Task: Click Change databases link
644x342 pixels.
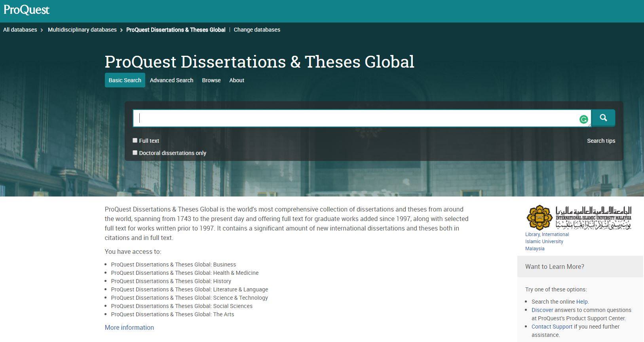Action: (257, 30)
